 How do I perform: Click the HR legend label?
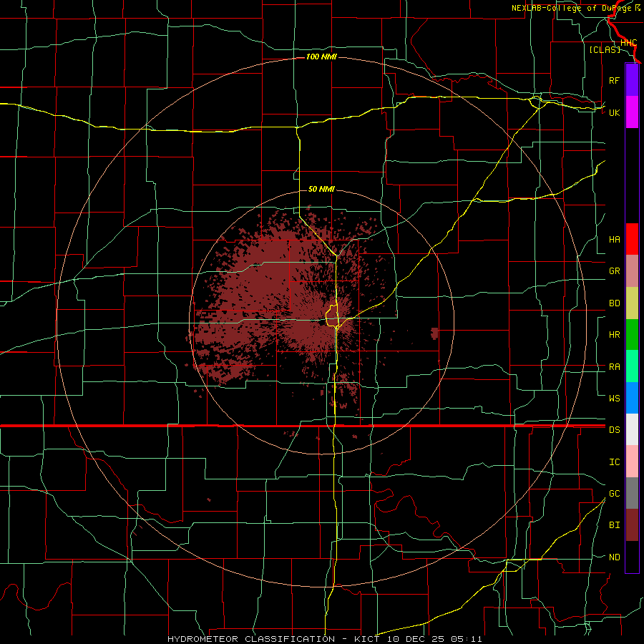coord(614,335)
